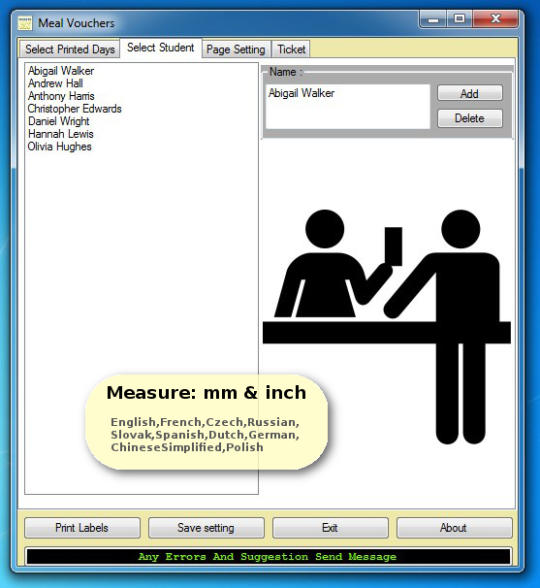Select Daniel Wright list entry

pos(59,121)
